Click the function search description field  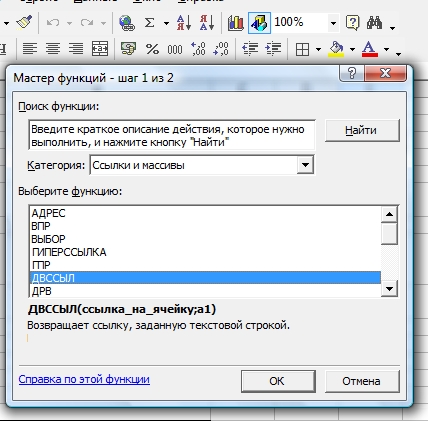coord(172,135)
